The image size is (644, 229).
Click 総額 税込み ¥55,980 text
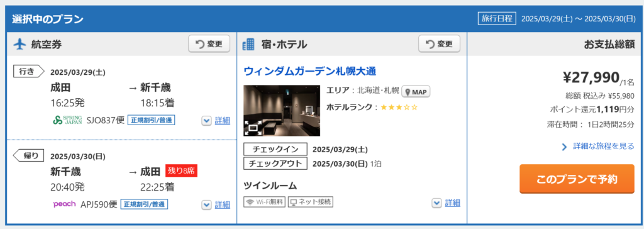click(599, 96)
